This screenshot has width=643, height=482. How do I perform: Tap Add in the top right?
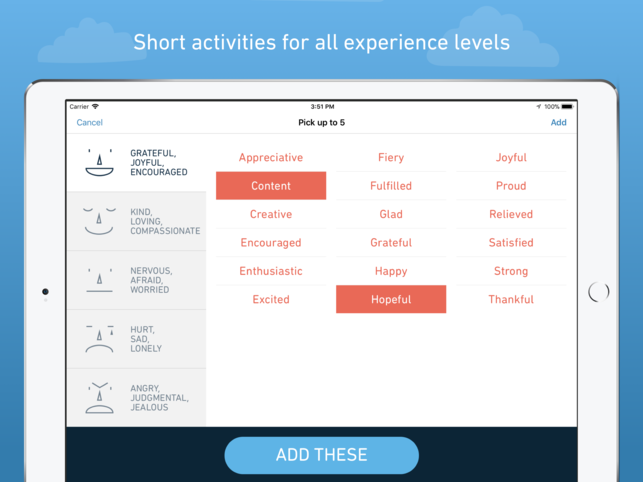pos(558,122)
